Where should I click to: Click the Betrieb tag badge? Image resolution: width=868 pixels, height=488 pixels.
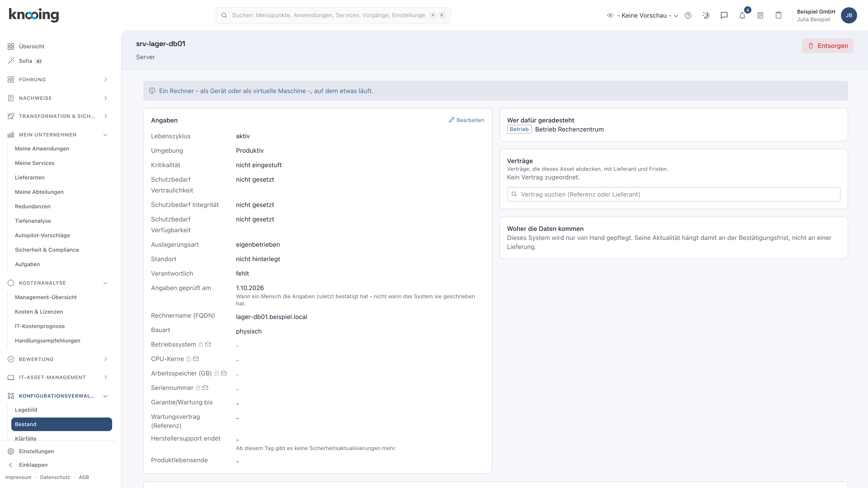519,129
